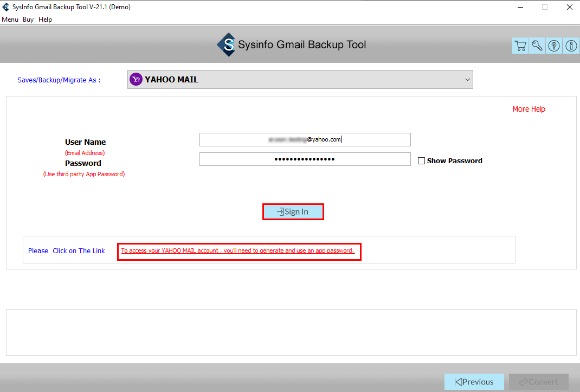The height and width of the screenshot is (392, 580).
Task: Open the shopping cart buy icon
Action: (x=520, y=46)
